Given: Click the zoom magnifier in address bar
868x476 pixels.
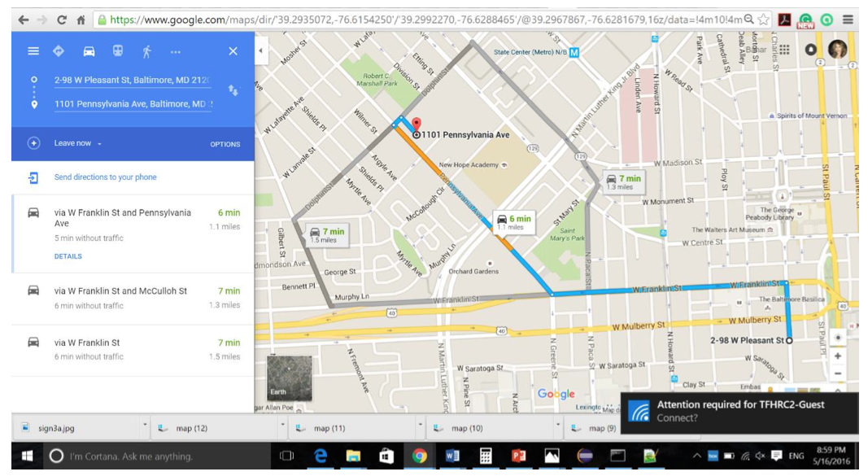Looking at the screenshot, I should click(749, 20).
